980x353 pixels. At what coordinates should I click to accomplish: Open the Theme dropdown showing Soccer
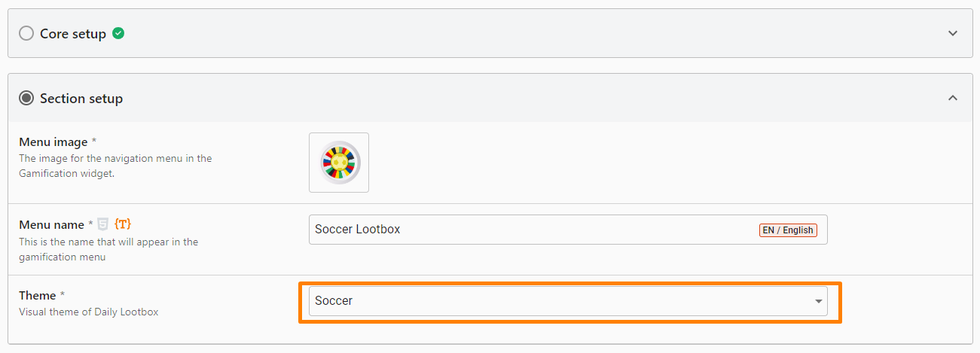[557, 301]
